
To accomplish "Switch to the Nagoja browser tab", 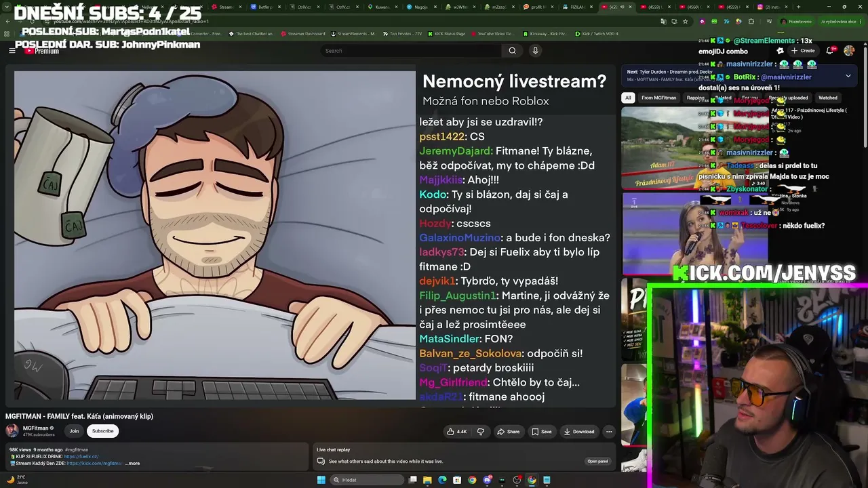I will (x=418, y=7).
